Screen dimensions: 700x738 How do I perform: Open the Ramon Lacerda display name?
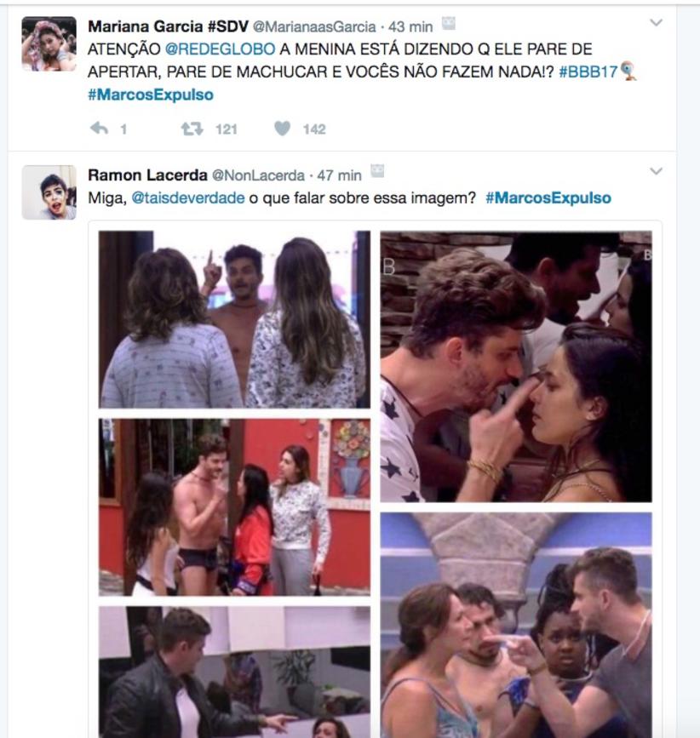tap(147, 175)
